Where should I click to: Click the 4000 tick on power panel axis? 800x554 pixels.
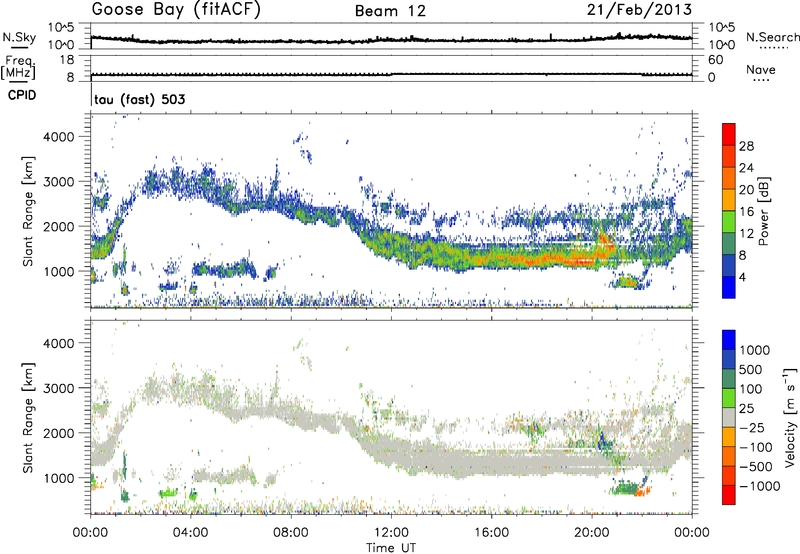59,137
